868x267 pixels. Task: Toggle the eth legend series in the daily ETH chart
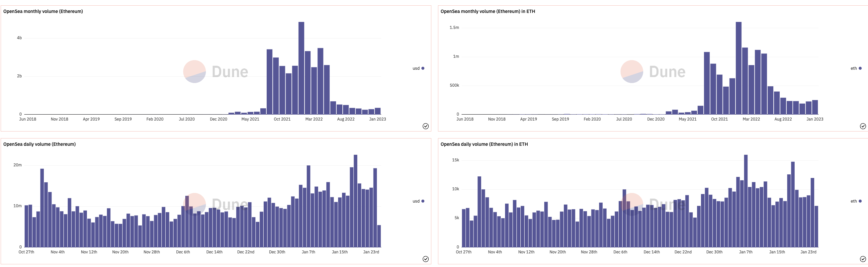856,201
